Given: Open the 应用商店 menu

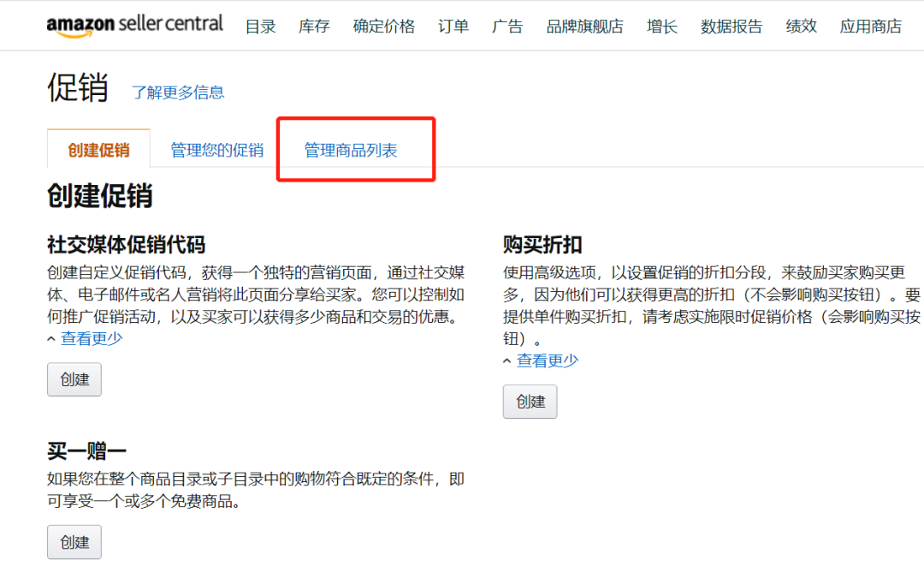Looking at the screenshot, I should tap(870, 27).
